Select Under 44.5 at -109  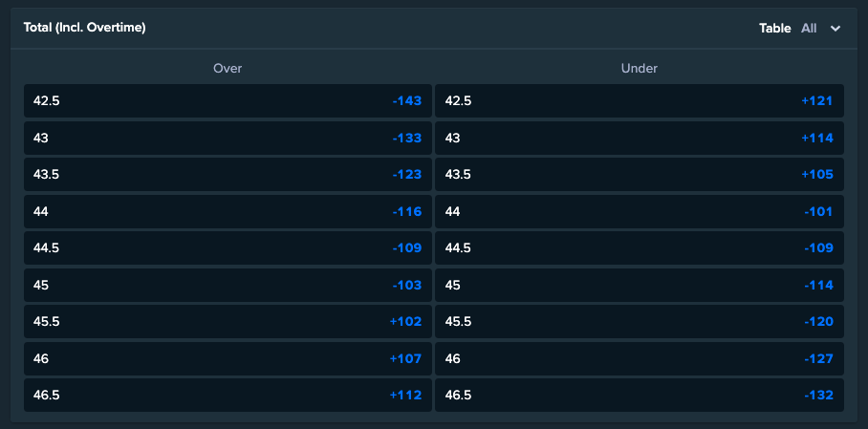[x=640, y=248]
